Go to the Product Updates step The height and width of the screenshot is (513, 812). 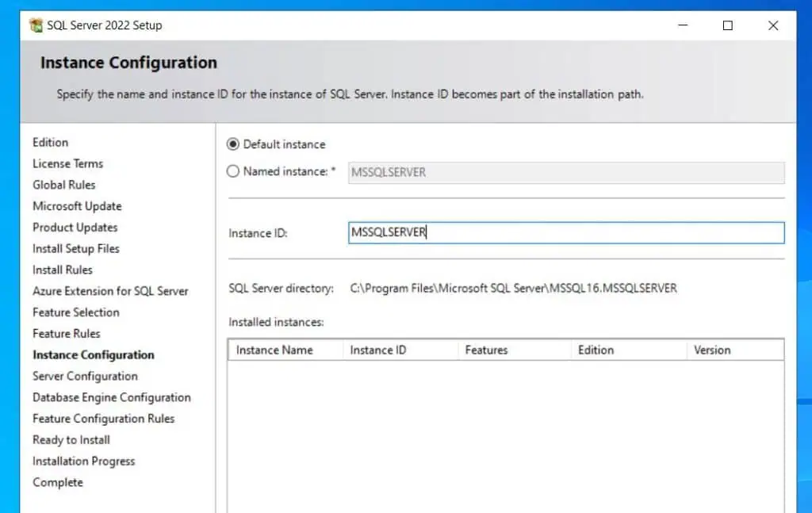(x=75, y=228)
